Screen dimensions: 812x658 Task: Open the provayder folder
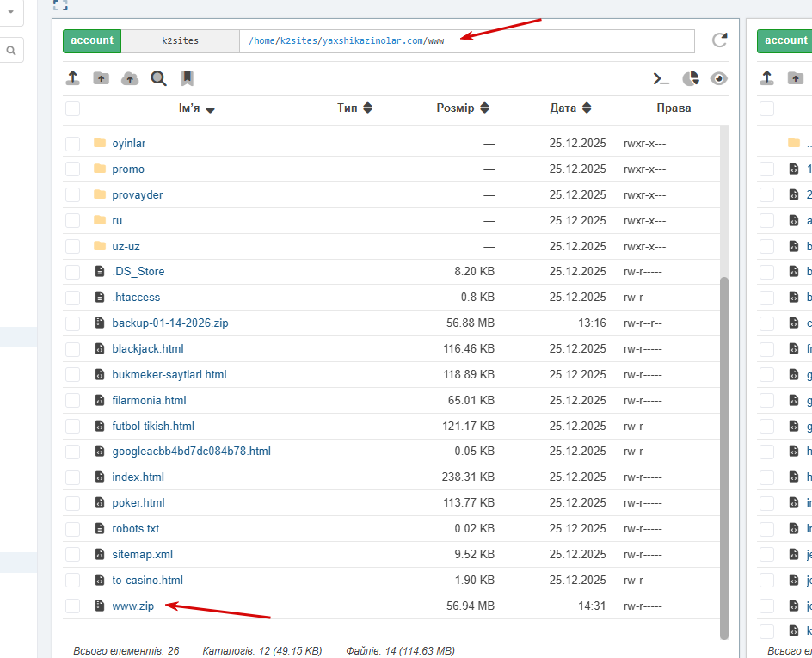pyautogui.click(x=138, y=194)
